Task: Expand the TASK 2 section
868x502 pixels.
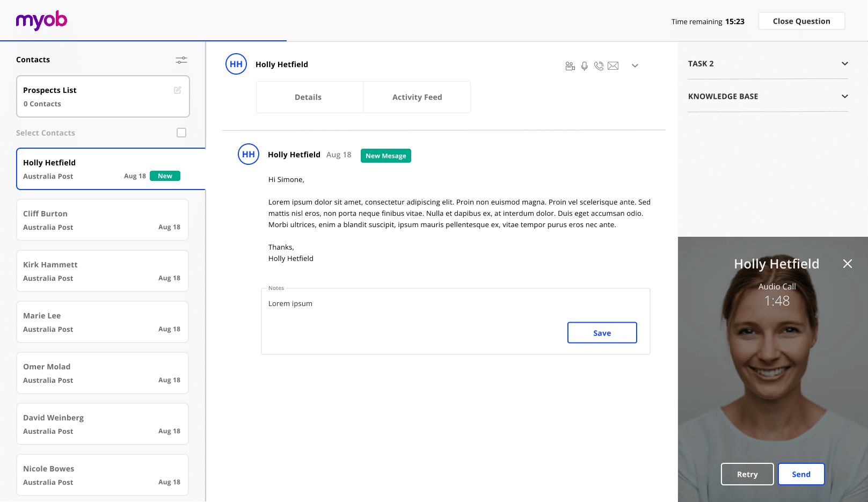Action: click(845, 63)
